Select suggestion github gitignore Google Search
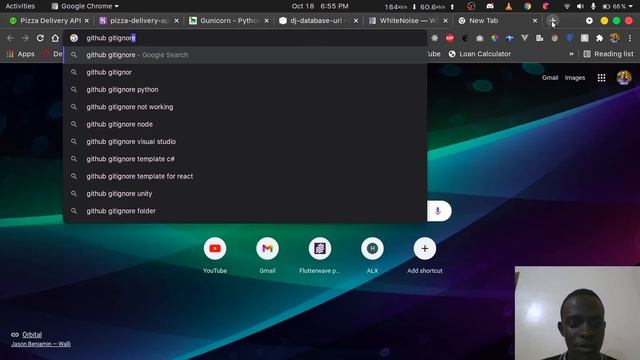 (x=245, y=55)
